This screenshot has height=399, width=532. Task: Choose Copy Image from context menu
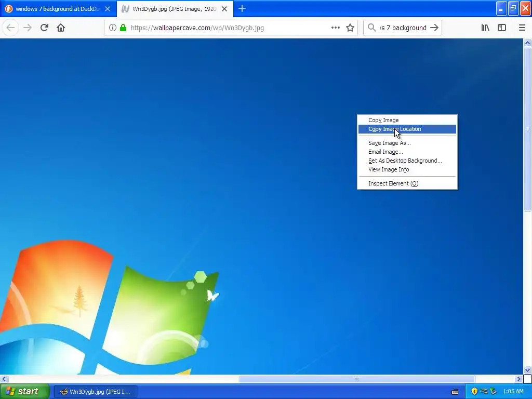[407, 120]
